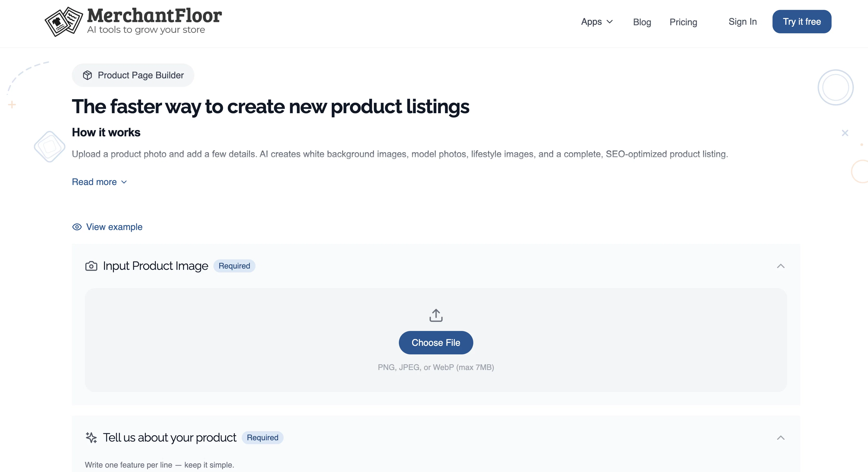The width and height of the screenshot is (868, 472).
Task: Click the eye icon beside View example
Action: click(77, 227)
